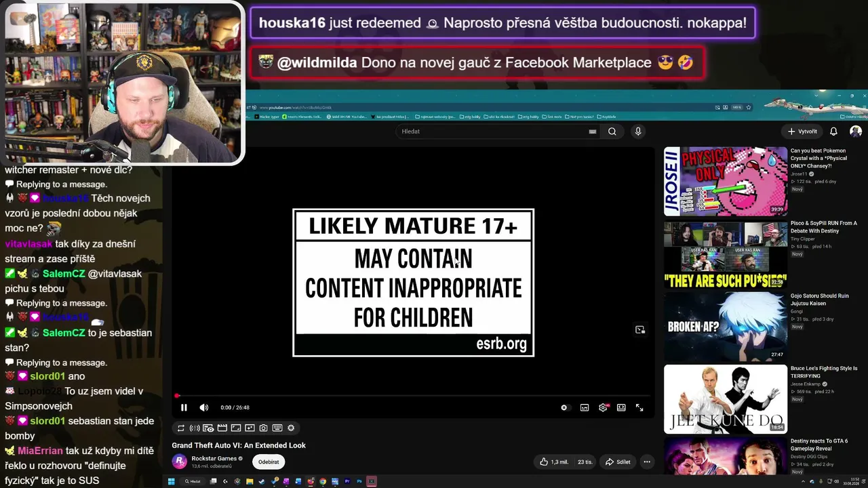Click the picture-in-picture icon below the player

[x=250, y=428]
